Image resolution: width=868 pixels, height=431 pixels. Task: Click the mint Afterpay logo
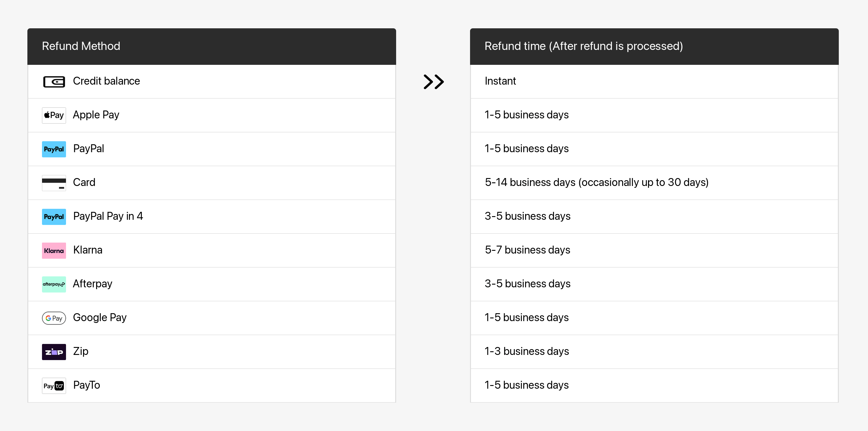54,284
